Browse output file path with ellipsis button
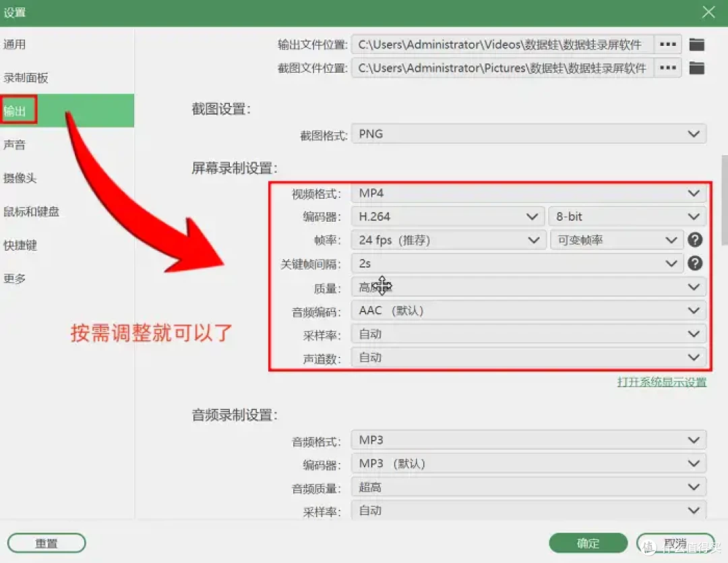 pos(667,44)
